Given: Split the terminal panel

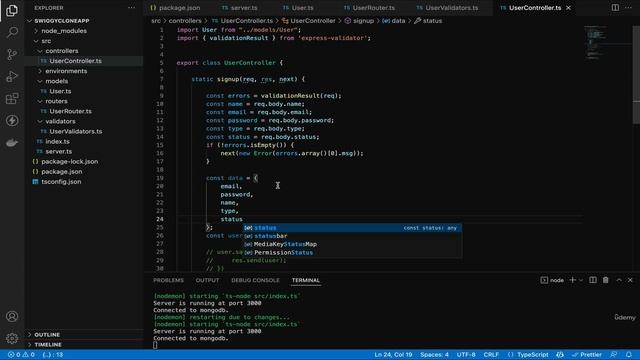Looking at the screenshot, I should coord(593,280).
